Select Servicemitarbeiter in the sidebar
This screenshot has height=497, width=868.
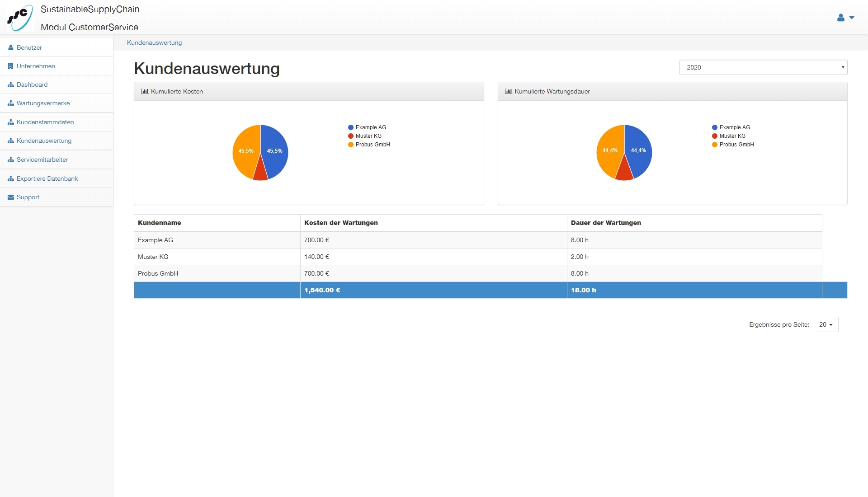pyautogui.click(x=42, y=159)
